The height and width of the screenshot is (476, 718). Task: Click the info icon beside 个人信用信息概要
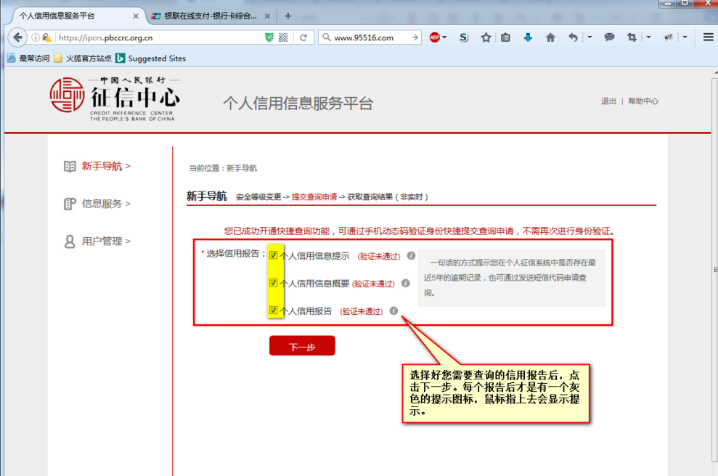click(x=406, y=283)
